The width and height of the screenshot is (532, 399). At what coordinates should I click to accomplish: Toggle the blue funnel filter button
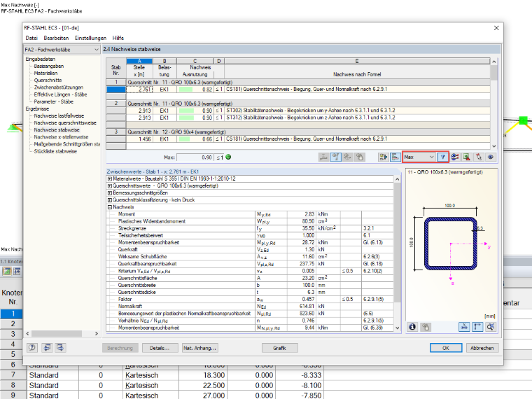(442, 157)
